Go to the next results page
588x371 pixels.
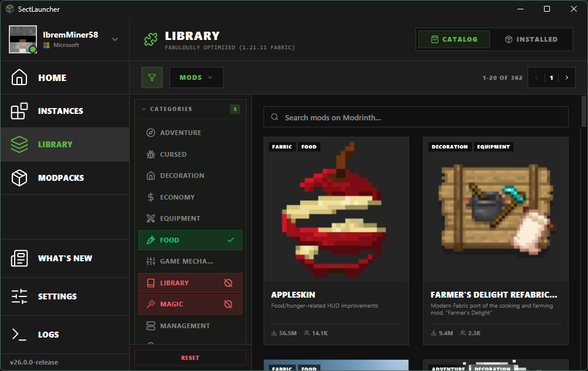coord(566,77)
